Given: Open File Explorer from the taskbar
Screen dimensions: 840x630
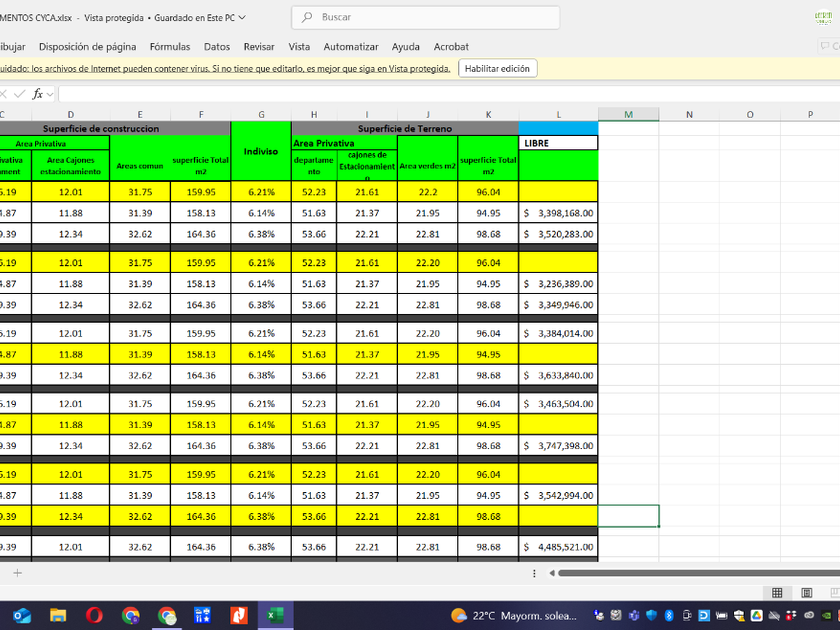Looking at the screenshot, I should (58, 615).
